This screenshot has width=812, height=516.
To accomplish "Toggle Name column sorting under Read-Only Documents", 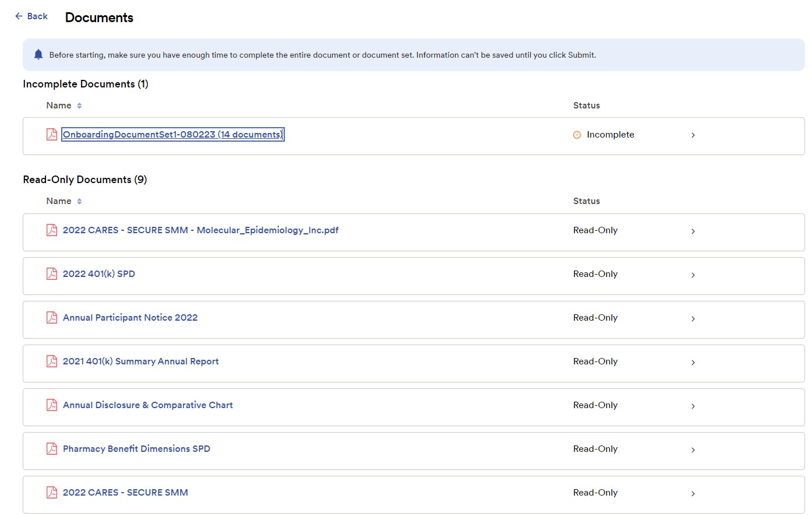I will pos(79,201).
